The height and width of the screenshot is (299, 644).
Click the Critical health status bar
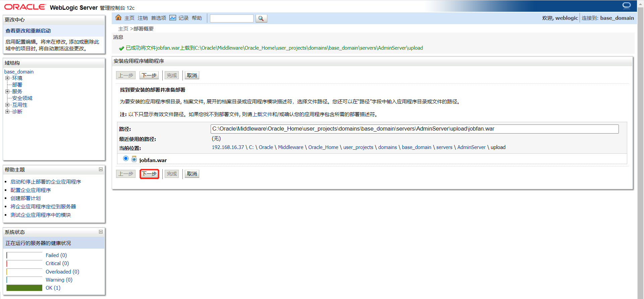click(24, 263)
